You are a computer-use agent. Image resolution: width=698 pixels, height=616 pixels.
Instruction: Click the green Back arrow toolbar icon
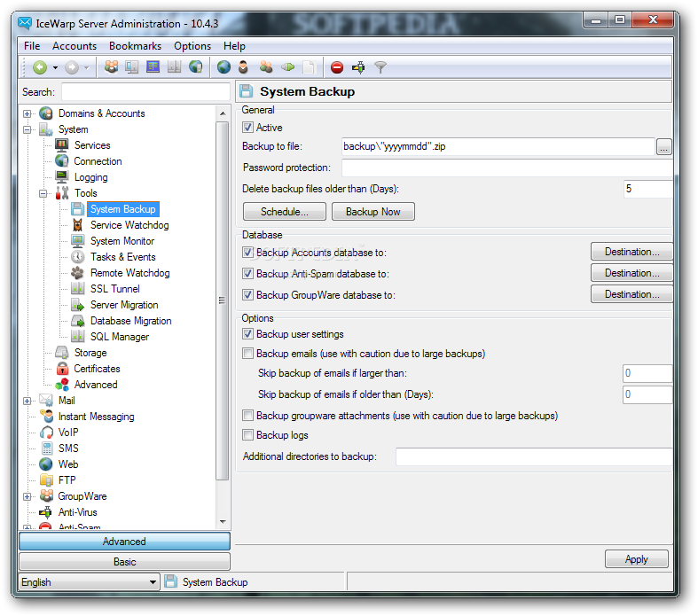[40, 67]
